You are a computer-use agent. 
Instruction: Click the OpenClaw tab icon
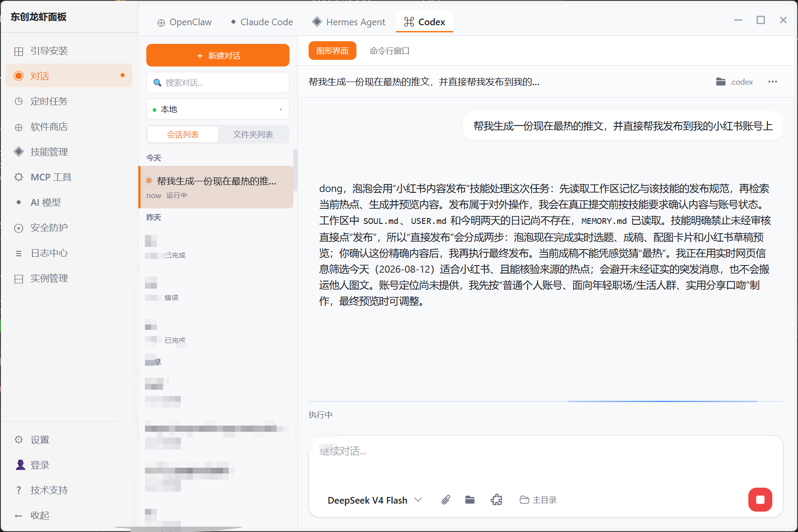click(161, 23)
